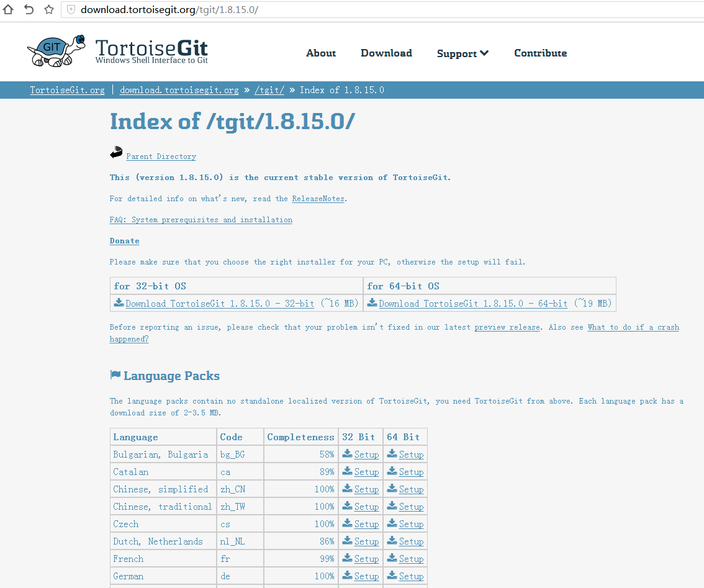Open the preview release link
The image size is (704, 588).
(x=507, y=327)
